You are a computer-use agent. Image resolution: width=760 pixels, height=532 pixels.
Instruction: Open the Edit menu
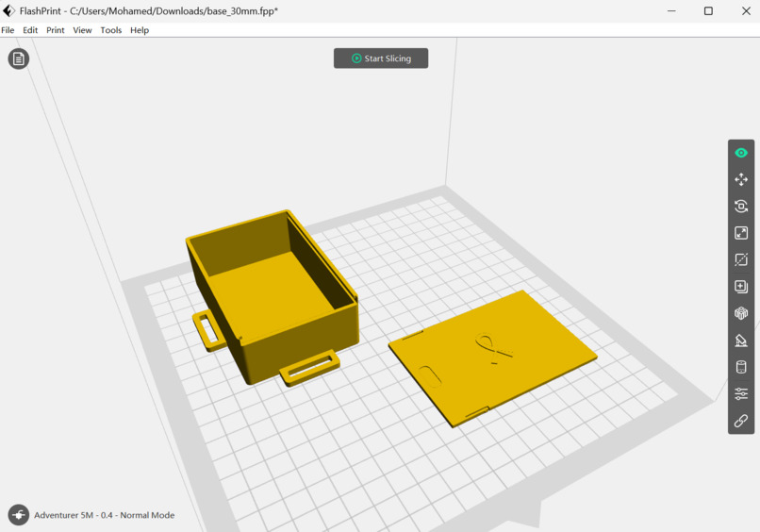pyautogui.click(x=30, y=30)
